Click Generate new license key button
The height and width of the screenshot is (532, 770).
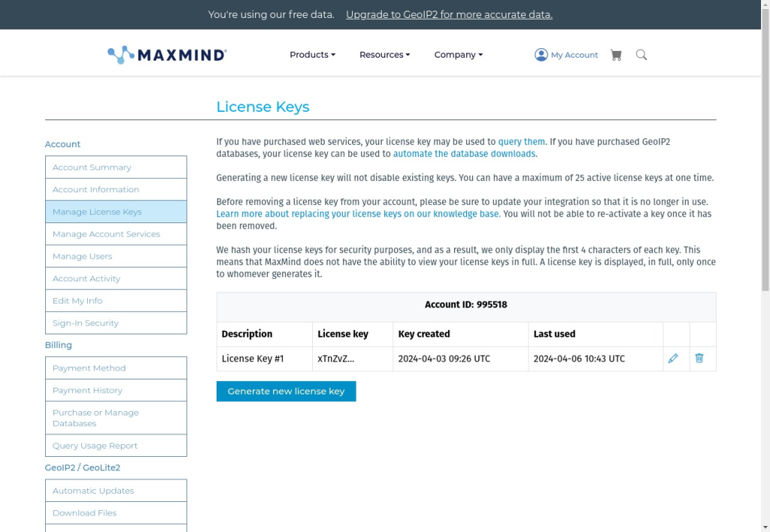(286, 391)
